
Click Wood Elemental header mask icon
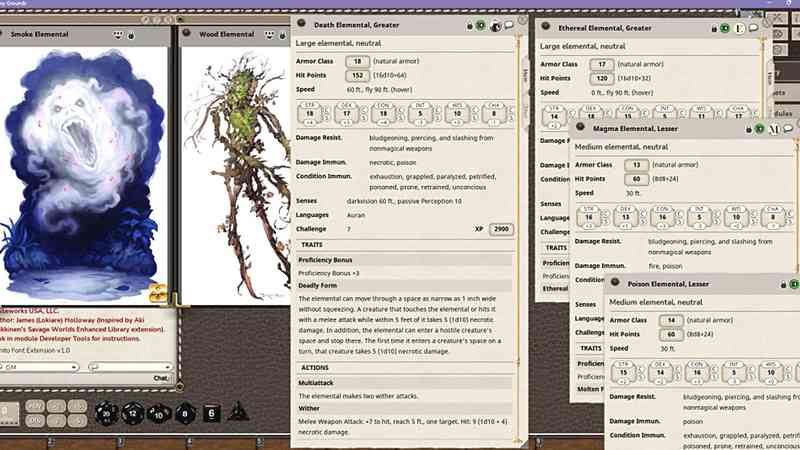[x=269, y=35]
